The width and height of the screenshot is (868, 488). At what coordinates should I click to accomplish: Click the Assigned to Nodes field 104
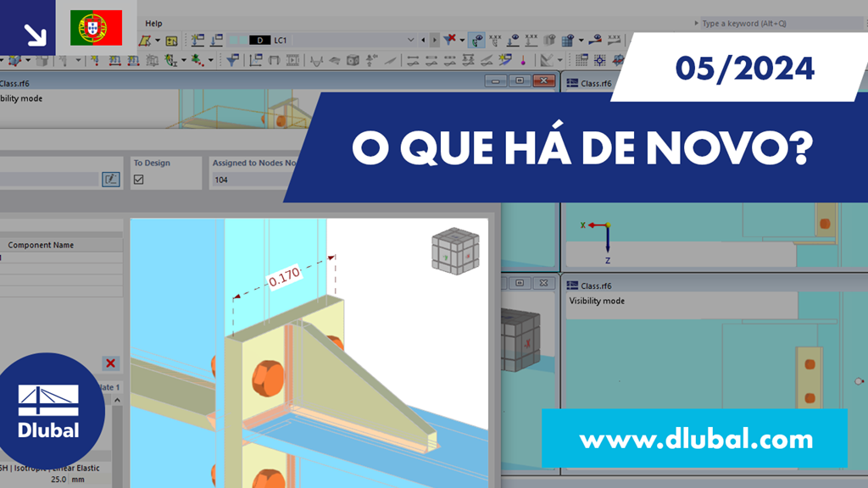point(253,180)
